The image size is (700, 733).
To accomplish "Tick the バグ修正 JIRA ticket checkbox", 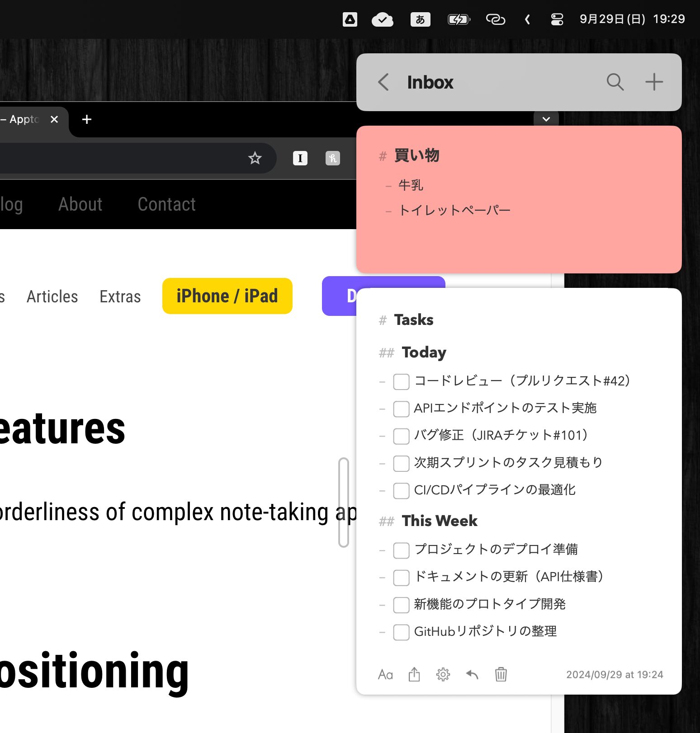I will click(x=401, y=436).
